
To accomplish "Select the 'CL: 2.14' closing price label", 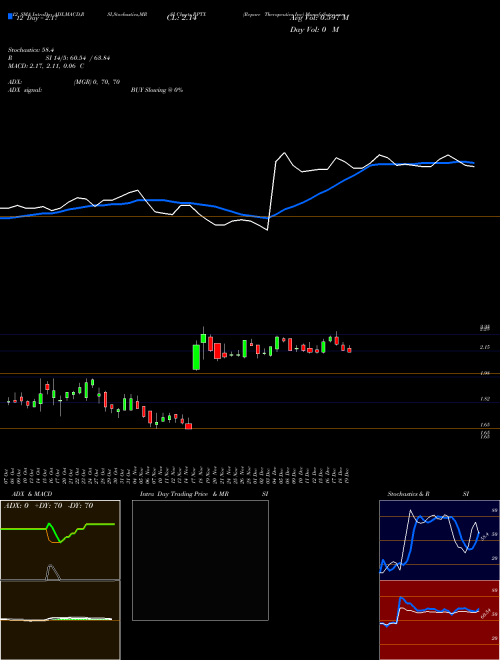I will (182, 19).
